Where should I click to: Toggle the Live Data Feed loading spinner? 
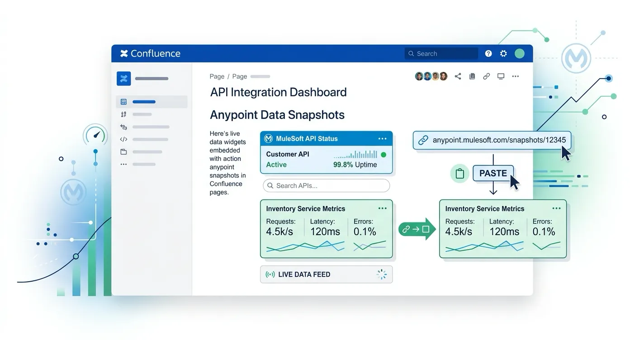382,274
